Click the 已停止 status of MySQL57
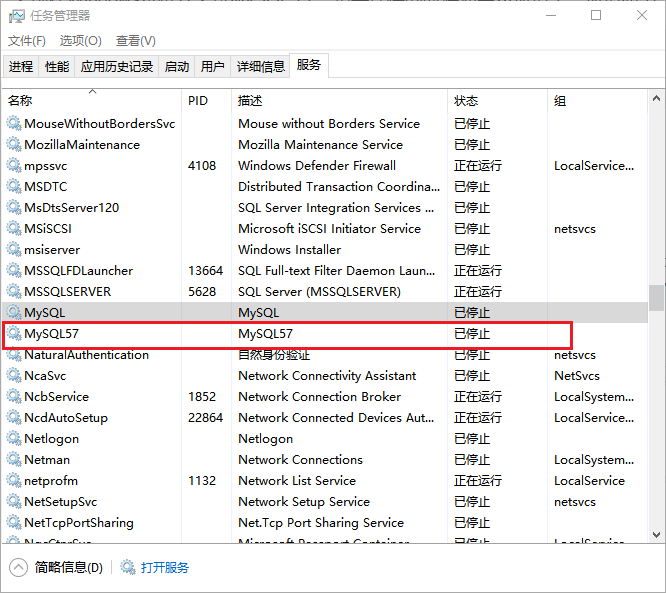 (471, 333)
